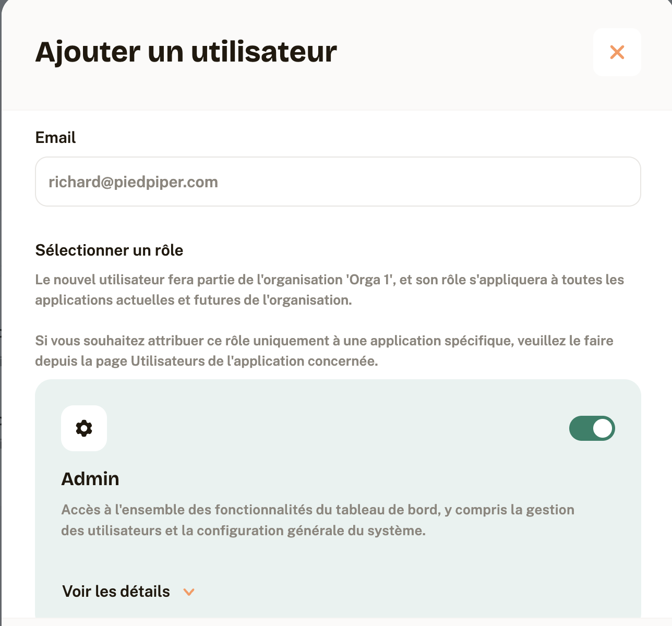Toggle the Admin role switch
Viewport: 672px width, 626px height.
tap(592, 428)
